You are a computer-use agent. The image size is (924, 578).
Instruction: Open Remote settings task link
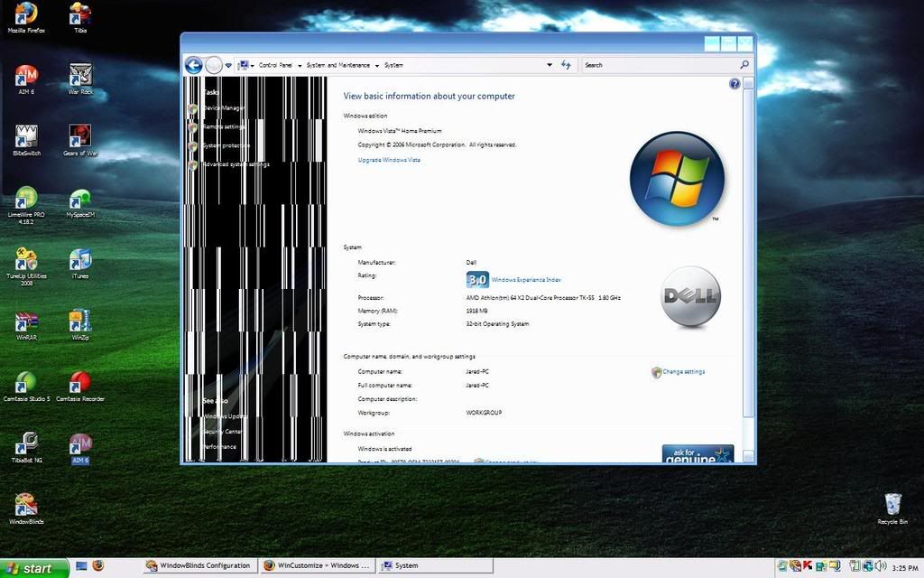pos(224,126)
